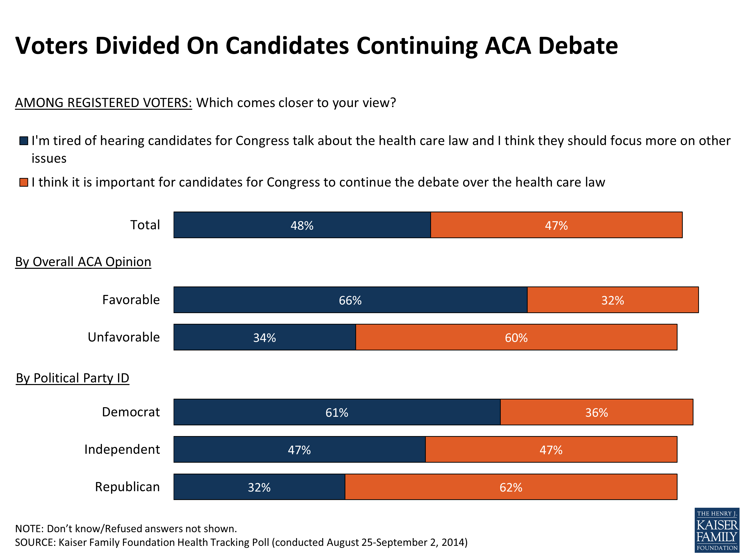Screen dimensions: 747x560
Task: Click the orange legend square
Action: [24, 182]
